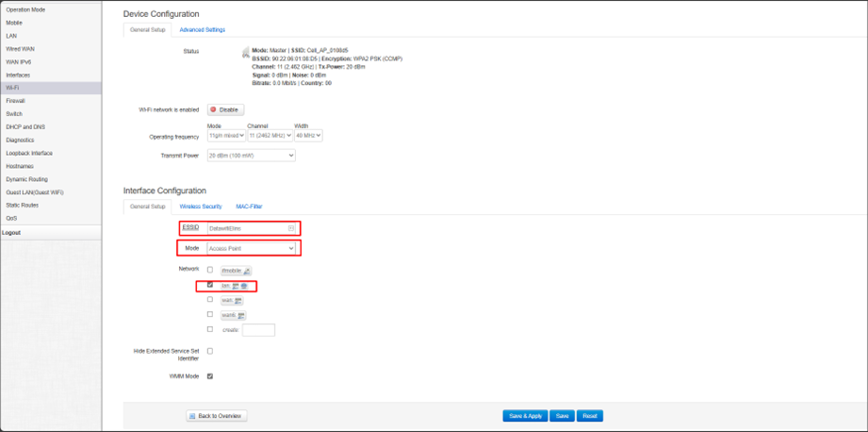Click the 'Channel: 11 (2.462 GHz)' status text
The height and width of the screenshot is (432, 868).
(x=284, y=66)
